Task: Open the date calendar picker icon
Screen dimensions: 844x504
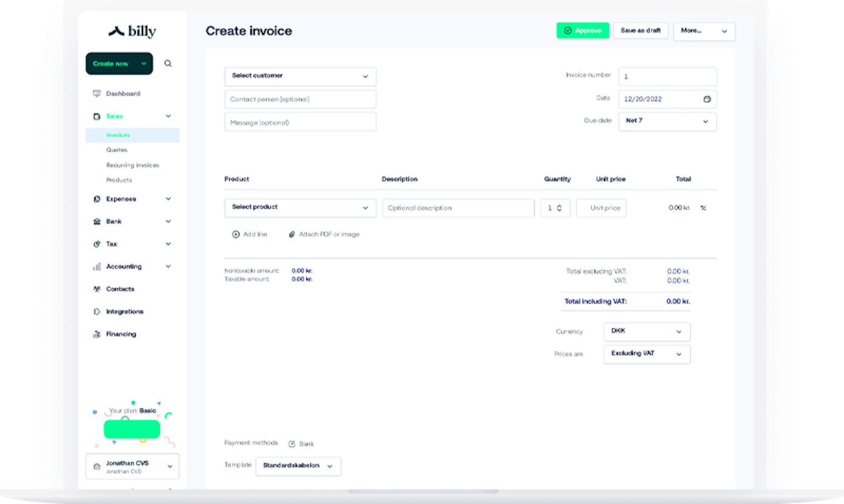Action: pyautogui.click(x=707, y=99)
